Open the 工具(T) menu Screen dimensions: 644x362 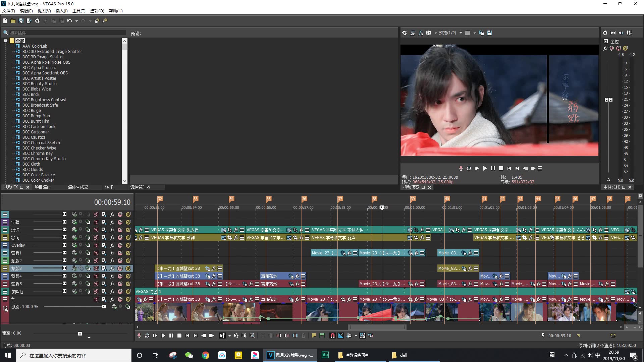click(x=79, y=11)
